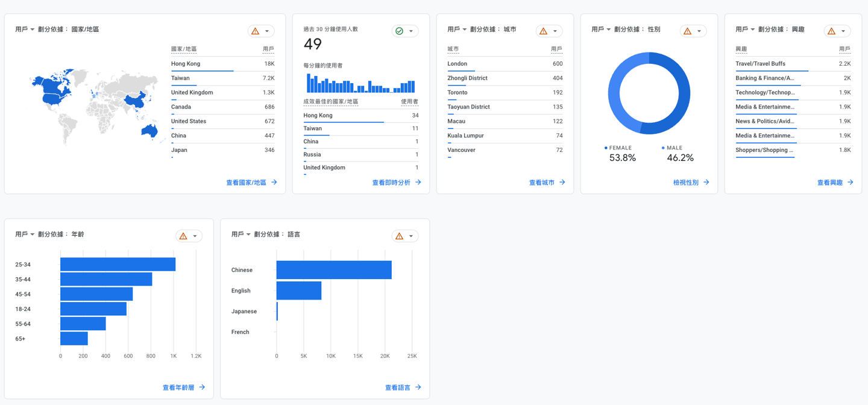
Task: Open 查看城市 report link
Action: click(x=541, y=182)
